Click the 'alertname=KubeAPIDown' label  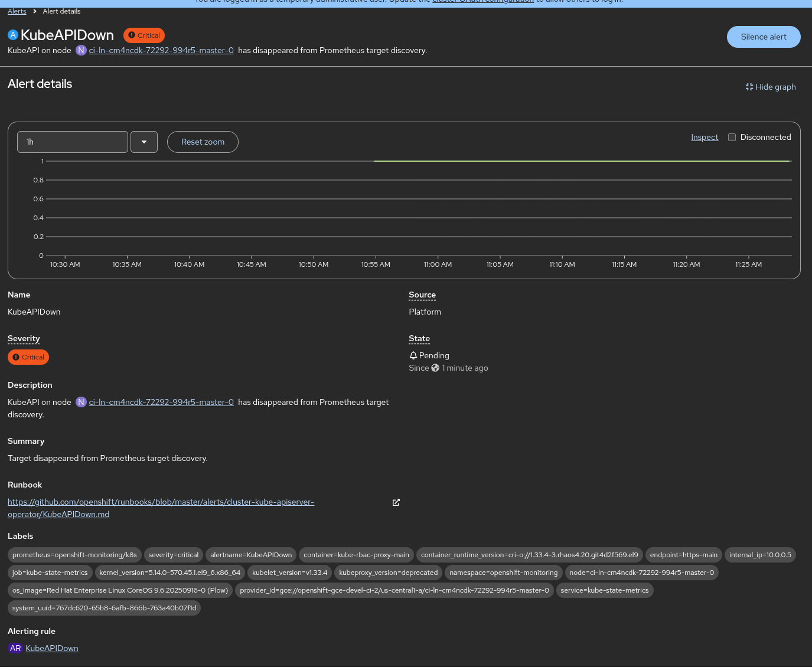click(251, 555)
